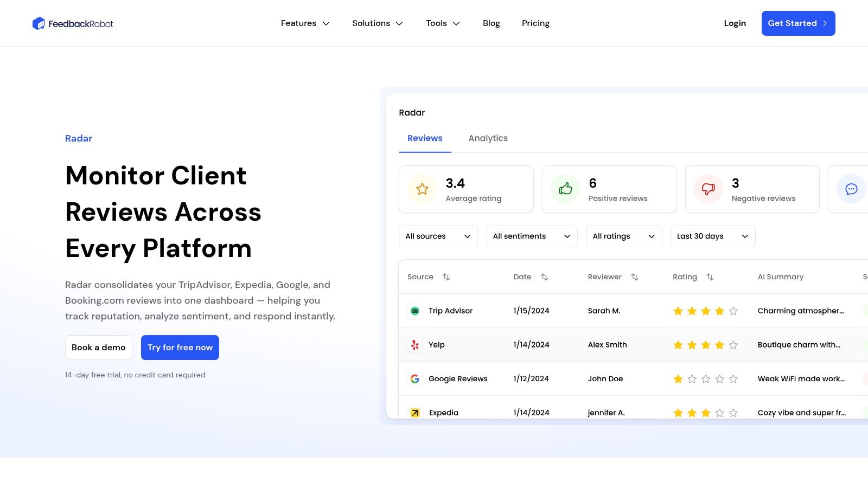
Task: Change the Last 30 days time range
Action: click(713, 236)
